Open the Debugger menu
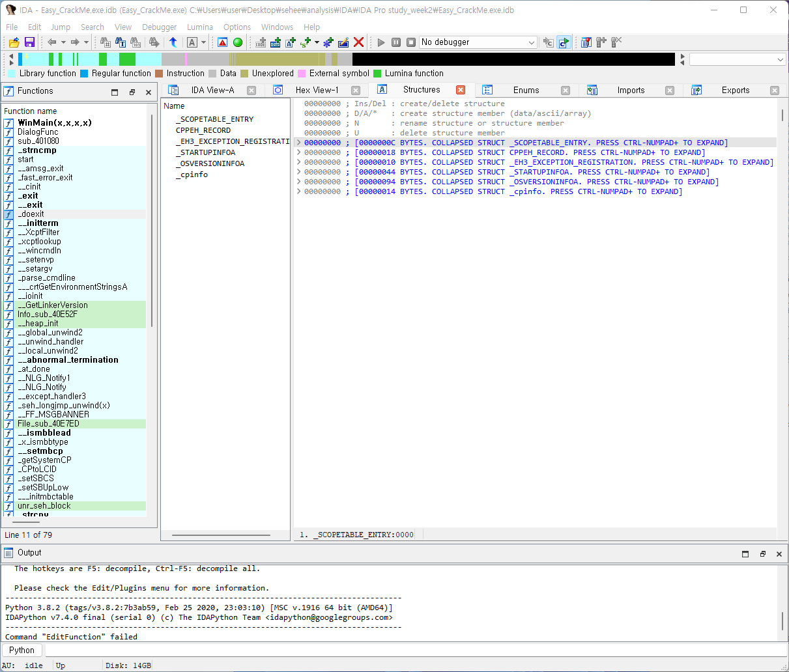Viewport: 789px width, 672px height. point(159,27)
